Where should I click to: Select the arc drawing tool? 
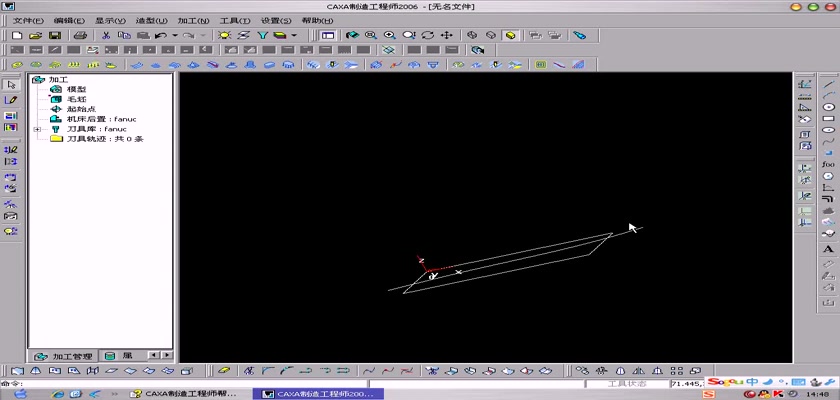coord(828,95)
